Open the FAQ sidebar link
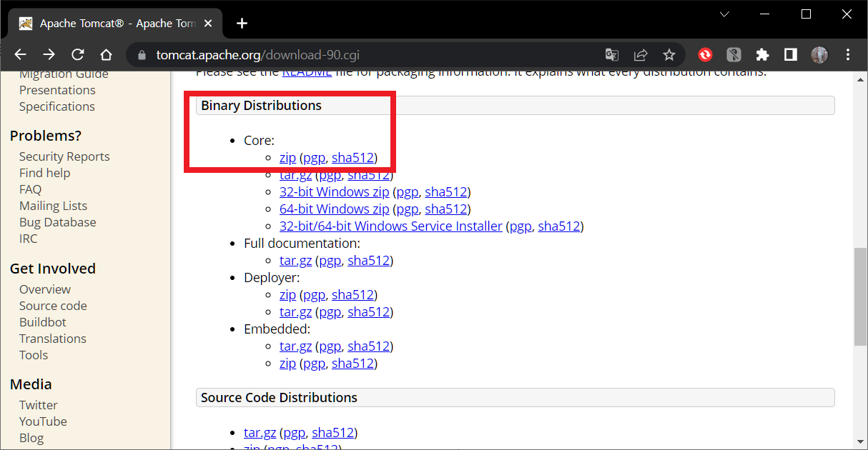This screenshot has width=868, height=450. pos(30,189)
